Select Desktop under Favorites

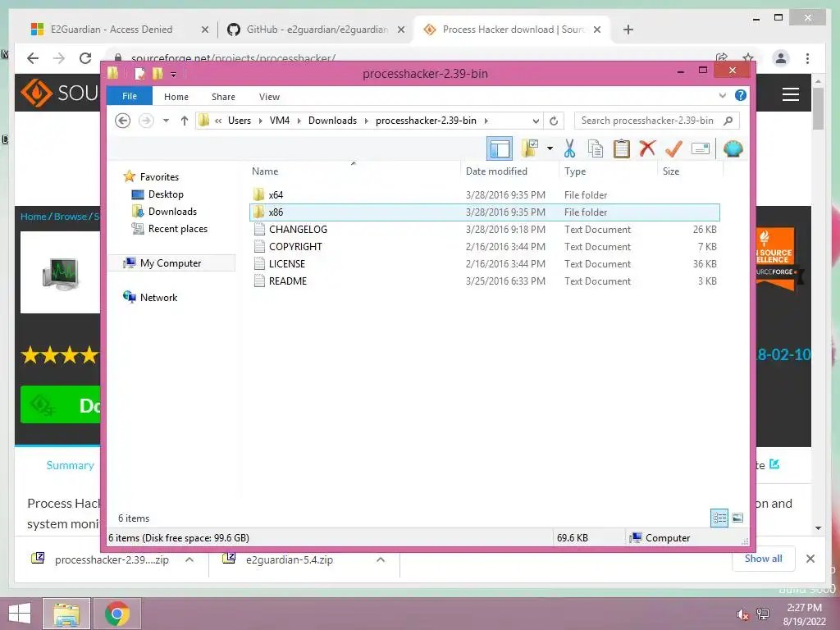166,194
